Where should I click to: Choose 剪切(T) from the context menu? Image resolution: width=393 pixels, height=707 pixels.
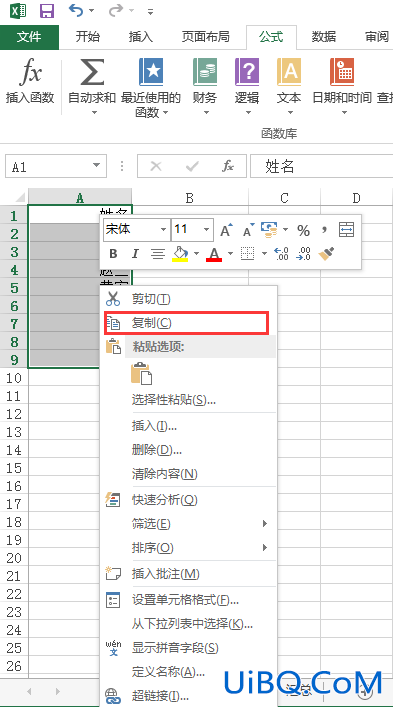pyautogui.click(x=188, y=298)
